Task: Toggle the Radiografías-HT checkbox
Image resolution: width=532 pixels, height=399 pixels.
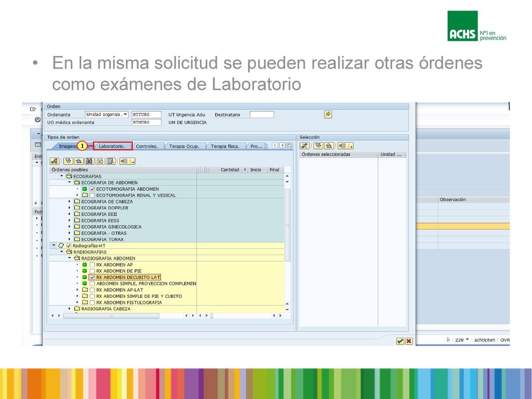Action: pyautogui.click(x=69, y=246)
